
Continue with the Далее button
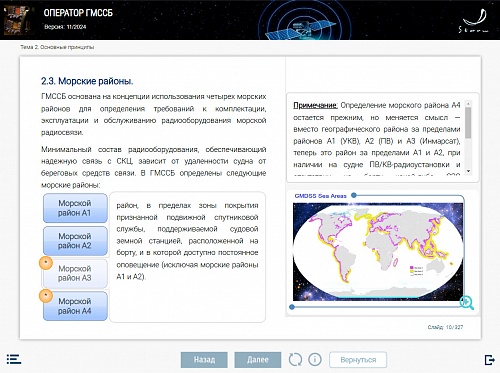pyautogui.click(x=258, y=360)
